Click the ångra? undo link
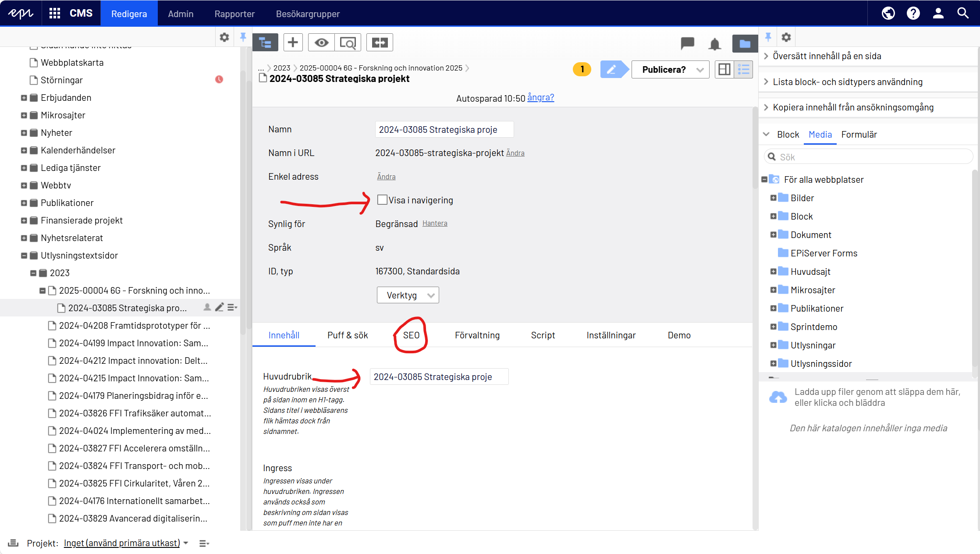 [540, 97]
